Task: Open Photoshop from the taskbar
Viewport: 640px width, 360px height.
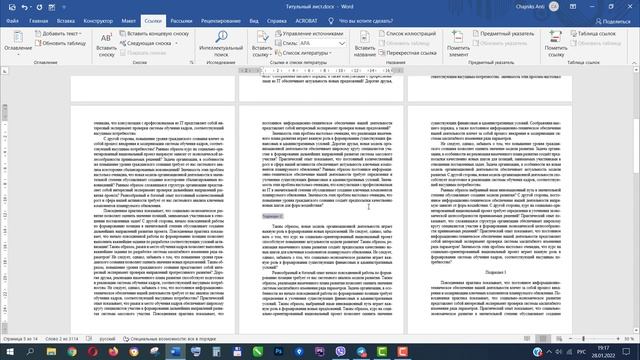Action: 279,351
